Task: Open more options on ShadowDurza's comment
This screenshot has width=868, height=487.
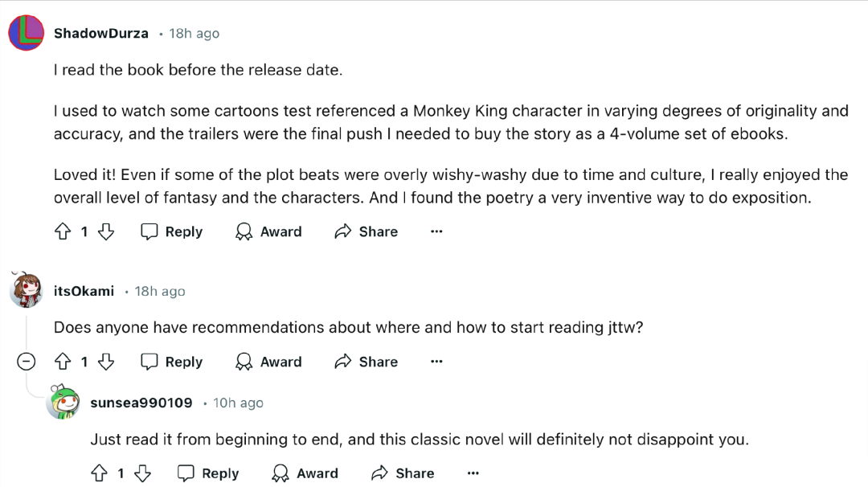Action: (x=436, y=231)
